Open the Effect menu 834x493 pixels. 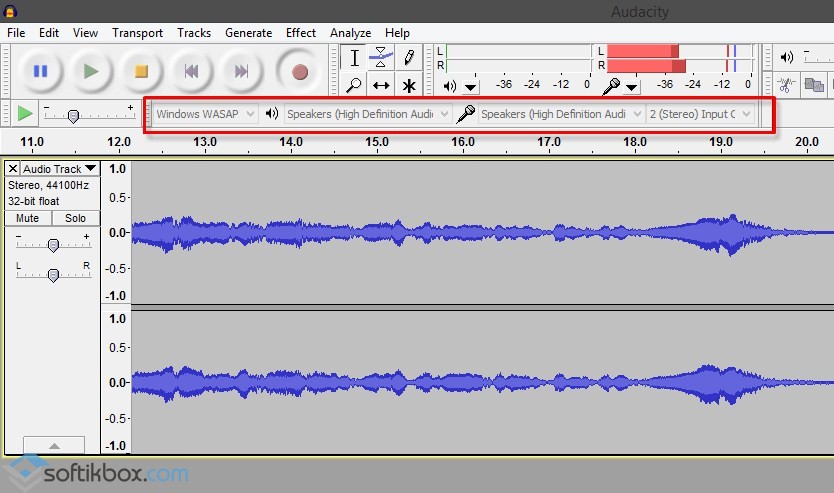pyautogui.click(x=301, y=33)
